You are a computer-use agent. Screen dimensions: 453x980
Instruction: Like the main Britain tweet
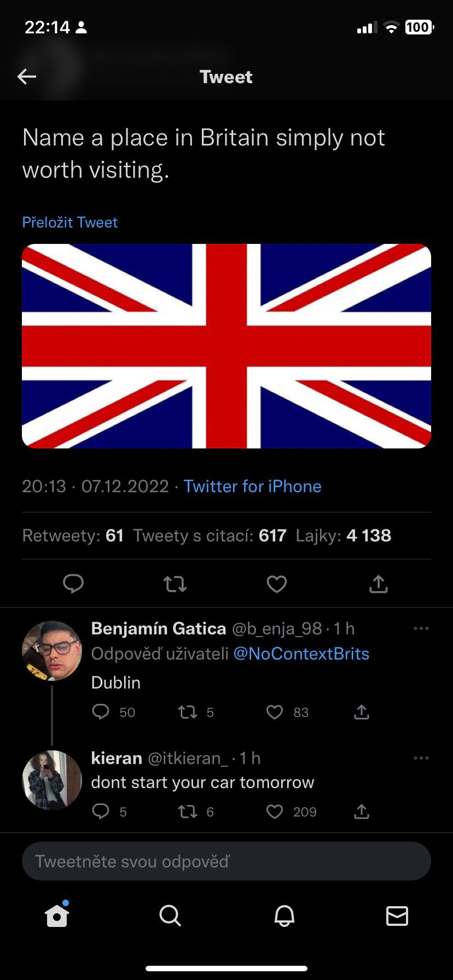pyautogui.click(x=277, y=584)
